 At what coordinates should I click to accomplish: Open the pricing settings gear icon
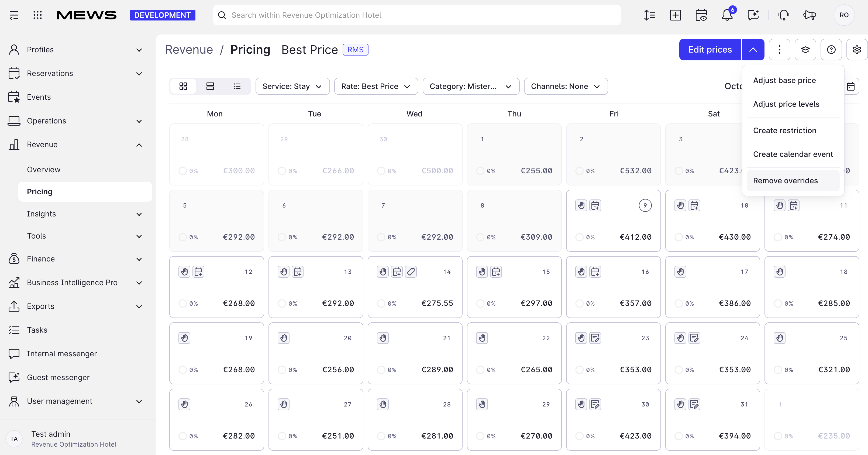[x=857, y=50]
